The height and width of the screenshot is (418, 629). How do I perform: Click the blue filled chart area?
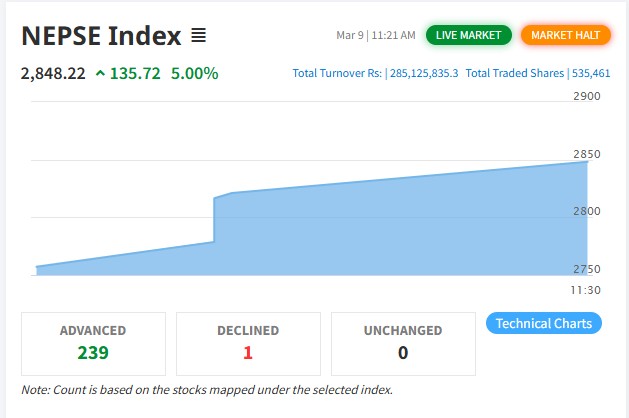[400, 230]
